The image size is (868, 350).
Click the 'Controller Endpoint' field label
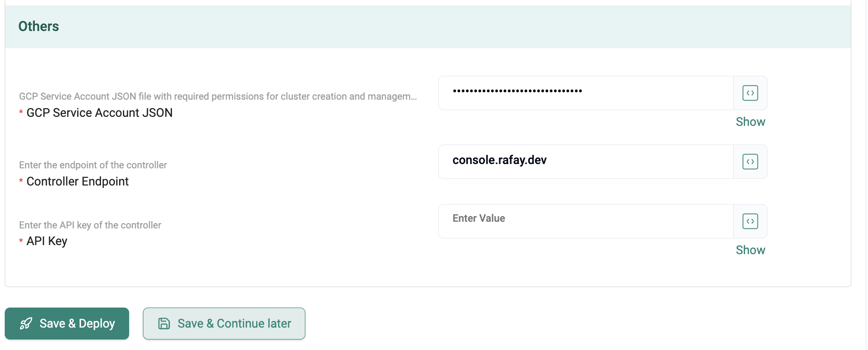click(x=77, y=182)
